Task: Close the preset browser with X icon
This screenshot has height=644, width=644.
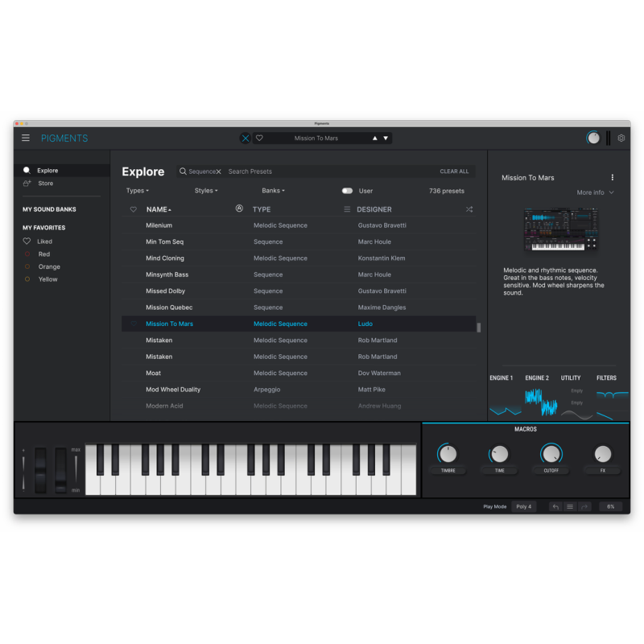Action: click(246, 138)
